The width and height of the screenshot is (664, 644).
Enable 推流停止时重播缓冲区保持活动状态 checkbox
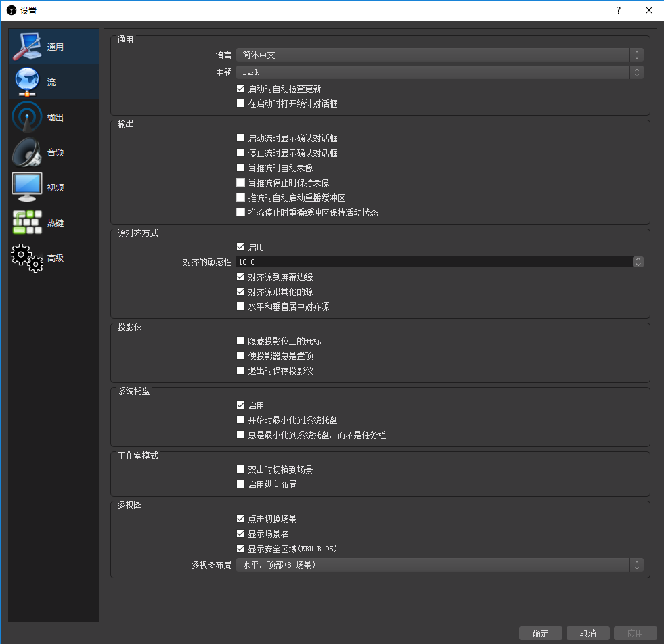coord(240,212)
